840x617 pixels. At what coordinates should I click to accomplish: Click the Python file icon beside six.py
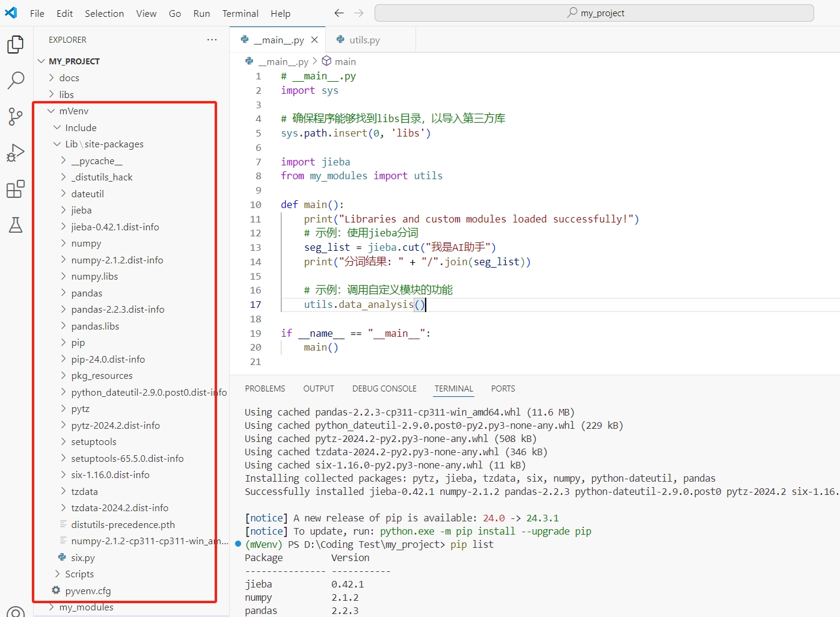pyautogui.click(x=62, y=557)
